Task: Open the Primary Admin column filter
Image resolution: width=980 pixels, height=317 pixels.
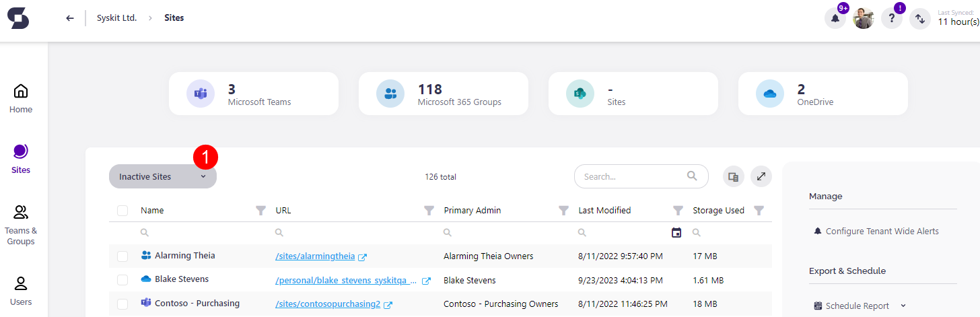Action: (x=564, y=211)
